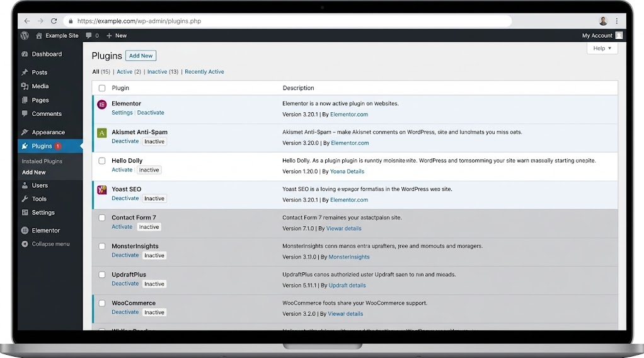This screenshot has width=644, height=358.
Task: Open the Updraft details link
Action: click(347, 286)
